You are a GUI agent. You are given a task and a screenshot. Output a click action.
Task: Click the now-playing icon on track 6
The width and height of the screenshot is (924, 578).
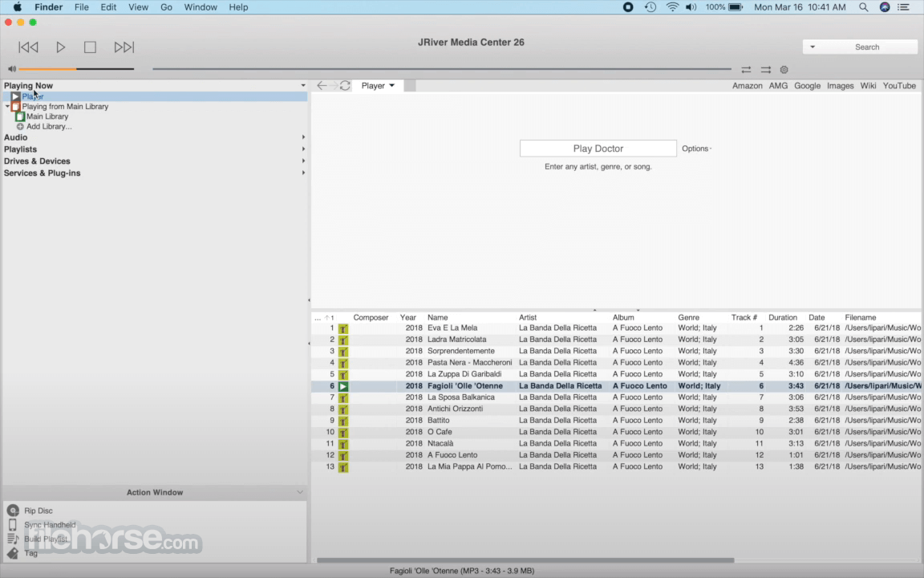click(343, 386)
